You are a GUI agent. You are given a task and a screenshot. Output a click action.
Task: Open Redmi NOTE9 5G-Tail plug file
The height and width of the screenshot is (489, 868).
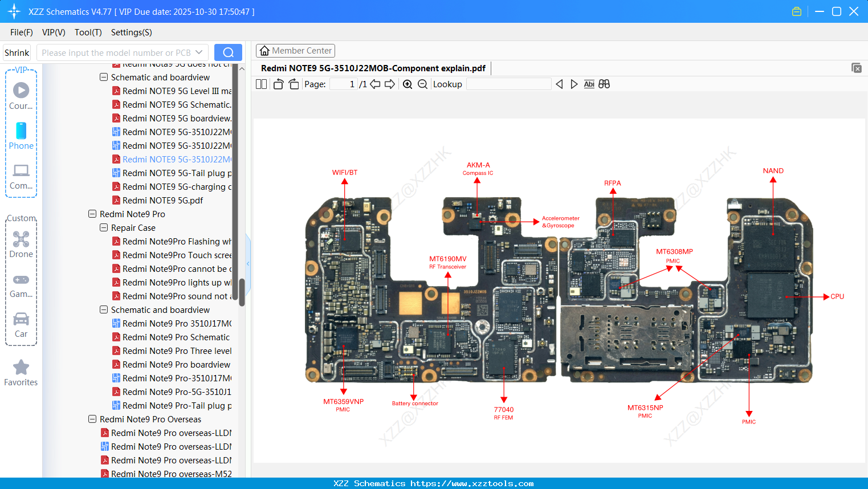pos(172,173)
